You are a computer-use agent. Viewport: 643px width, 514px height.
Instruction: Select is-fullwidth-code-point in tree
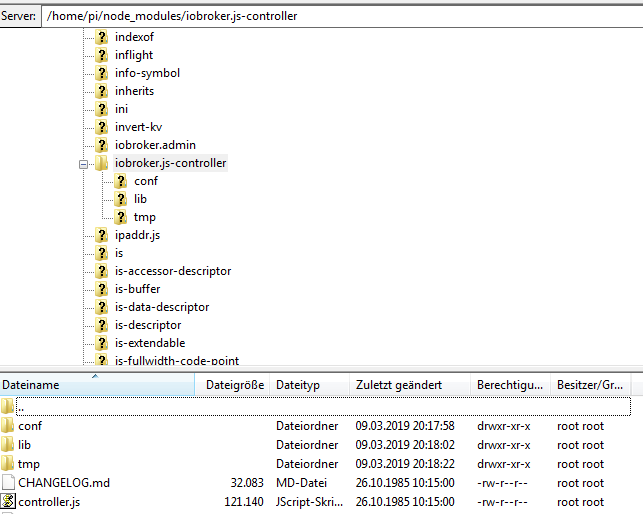[177, 360]
